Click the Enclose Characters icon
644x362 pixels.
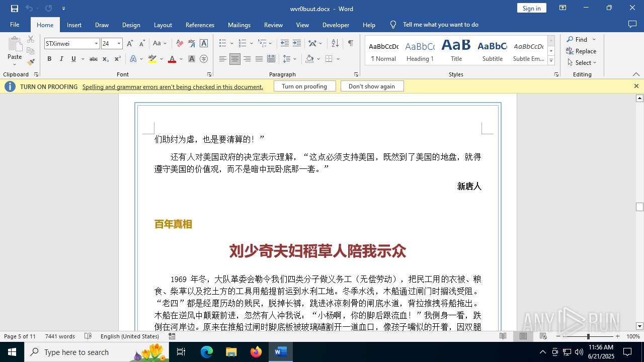[204, 59]
